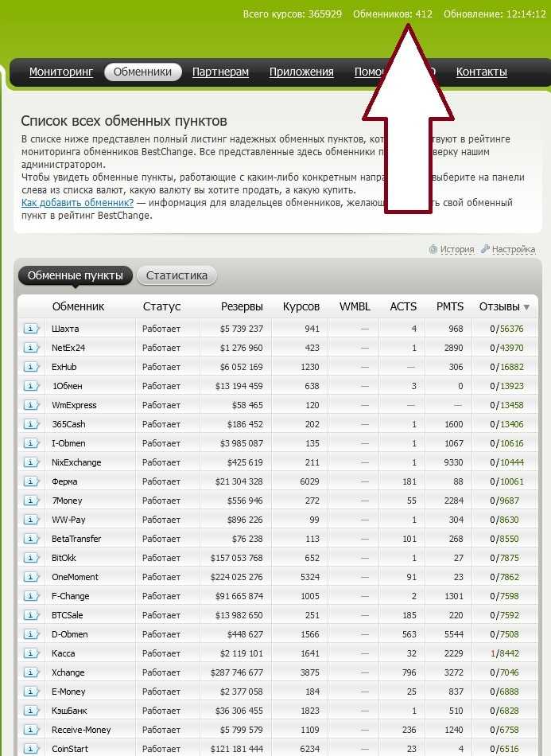Click the I-Obmen info icon
This screenshot has height=756, width=551.
click(31, 443)
